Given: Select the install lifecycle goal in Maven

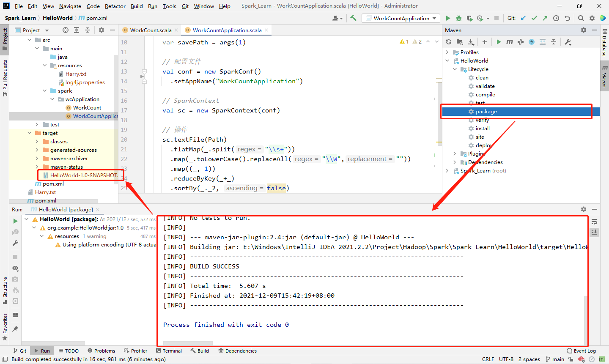Looking at the screenshot, I should [483, 128].
